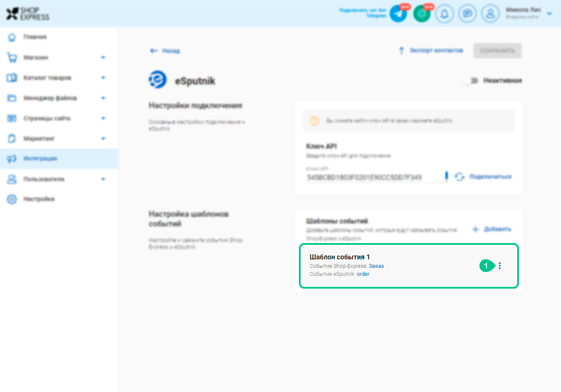The width and height of the screenshot is (561, 392).
Task: Click Подключить чат бот Telegram text
Action: (x=363, y=13)
